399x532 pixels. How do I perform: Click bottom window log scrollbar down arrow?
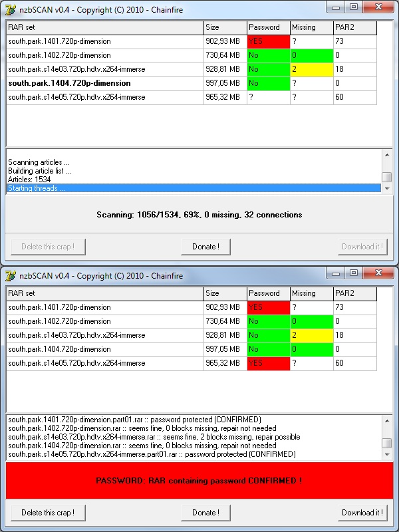[x=387, y=454]
